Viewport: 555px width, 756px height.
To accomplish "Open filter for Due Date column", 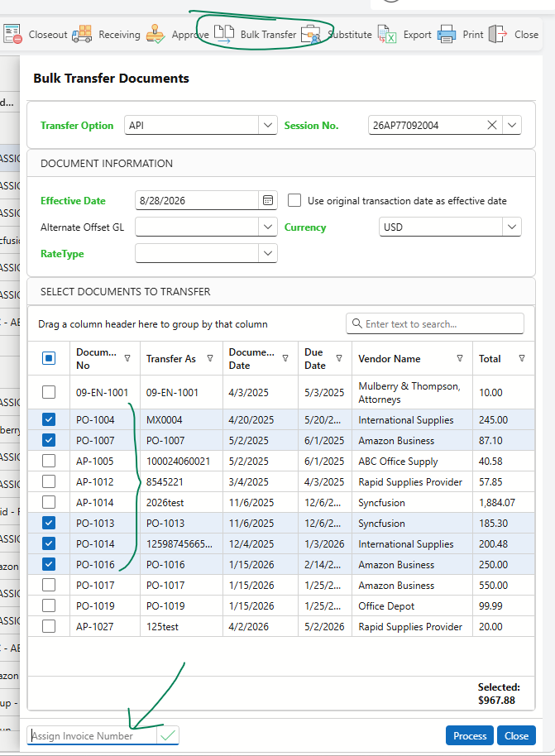I will point(339,358).
